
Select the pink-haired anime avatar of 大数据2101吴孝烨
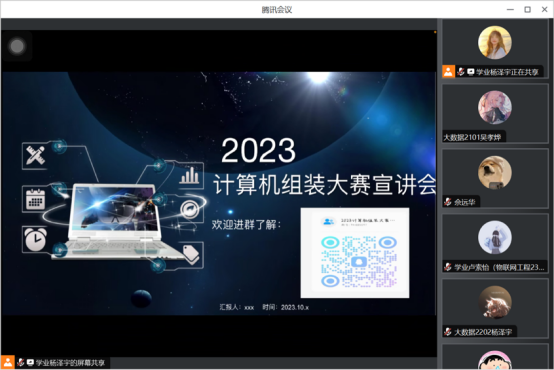[x=495, y=107]
